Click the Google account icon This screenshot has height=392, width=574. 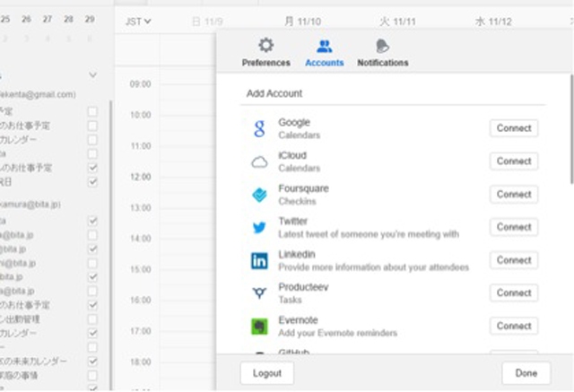pos(259,128)
